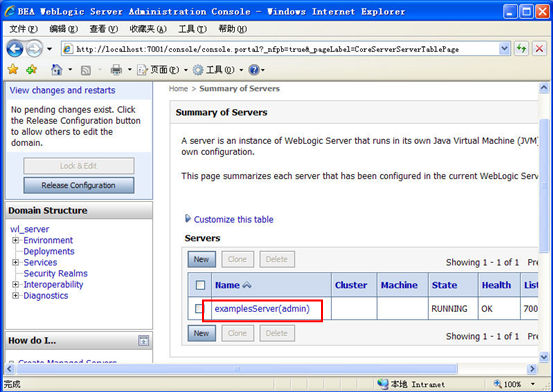Click the Home breadcrumb link
The image size is (553, 392).
[x=178, y=89]
